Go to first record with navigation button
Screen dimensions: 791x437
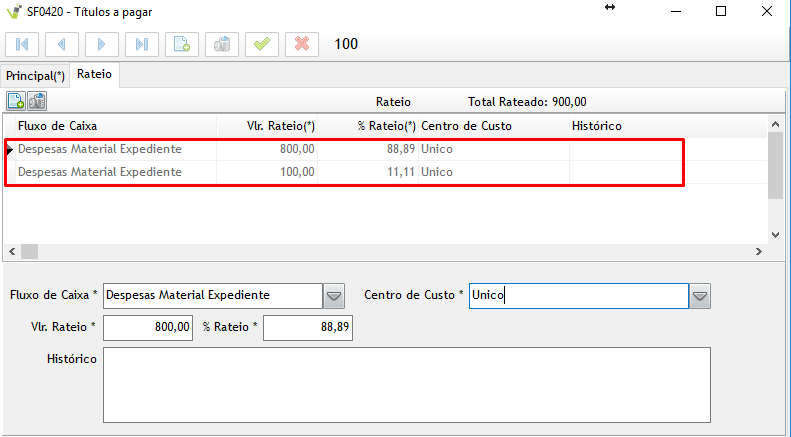22,44
